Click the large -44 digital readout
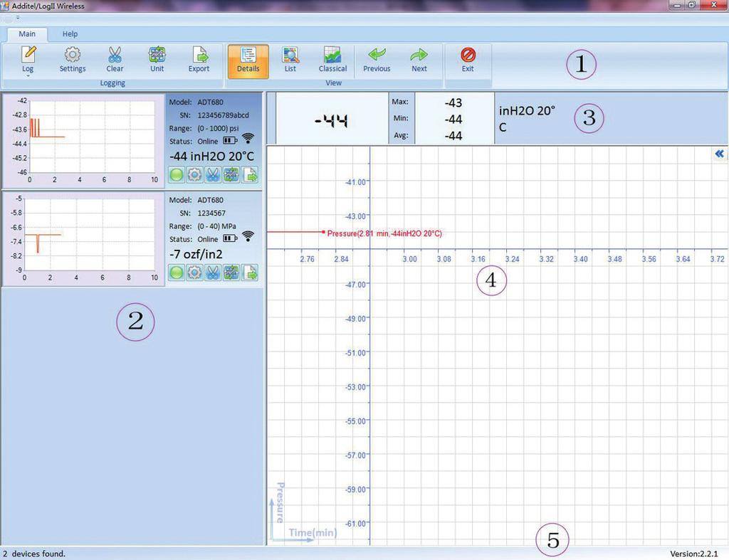Screen dimensions: 729x560 click(x=331, y=121)
